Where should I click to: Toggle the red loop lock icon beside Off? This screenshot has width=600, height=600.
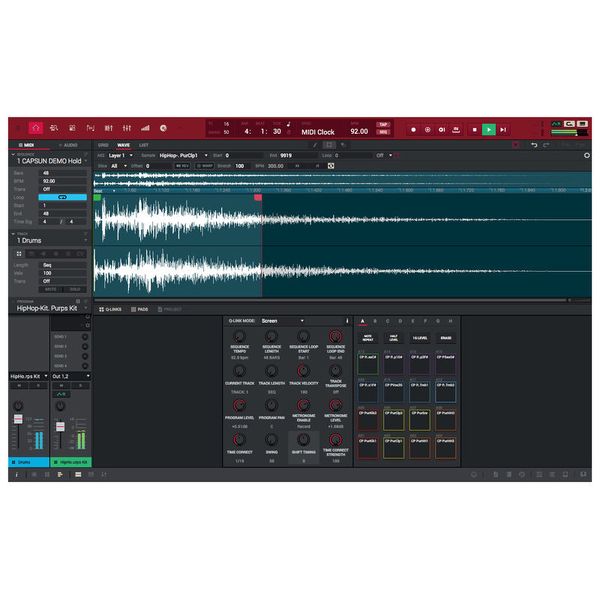coord(397,155)
